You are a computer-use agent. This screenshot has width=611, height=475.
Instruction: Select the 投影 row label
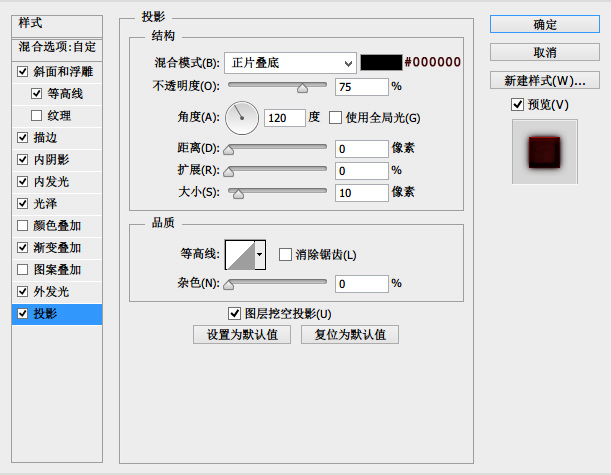(45, 314)
